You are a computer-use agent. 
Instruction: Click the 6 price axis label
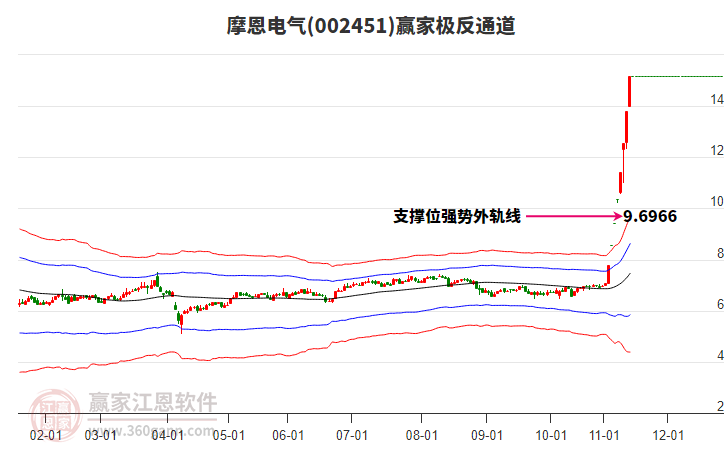coord(720,304)
